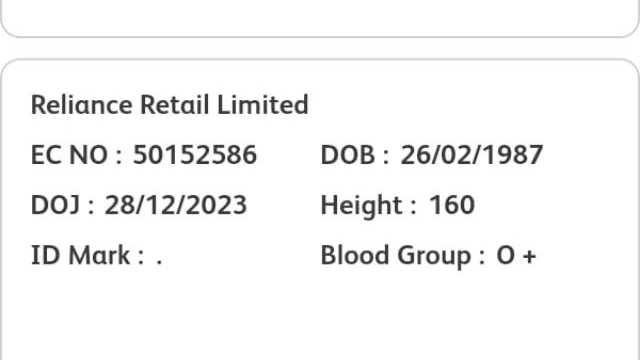Click the empty card above the details
Image resolution: width=640 pixels, height=360 pixels.
point(320,16)
